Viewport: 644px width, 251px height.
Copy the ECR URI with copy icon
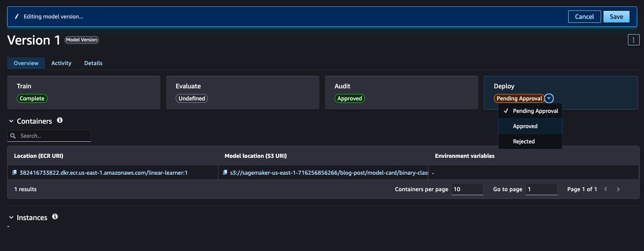click(x=15, y=172)
